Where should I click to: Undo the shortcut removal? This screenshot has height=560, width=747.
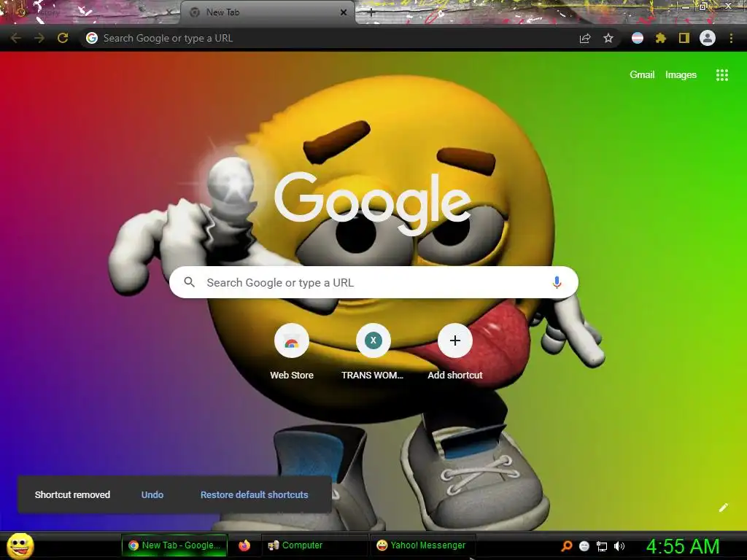tap(152, 495)
